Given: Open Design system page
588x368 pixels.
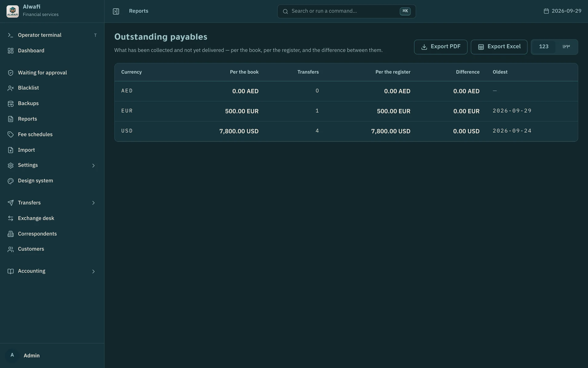Looking at the screenshot, I should coord(52,181).
